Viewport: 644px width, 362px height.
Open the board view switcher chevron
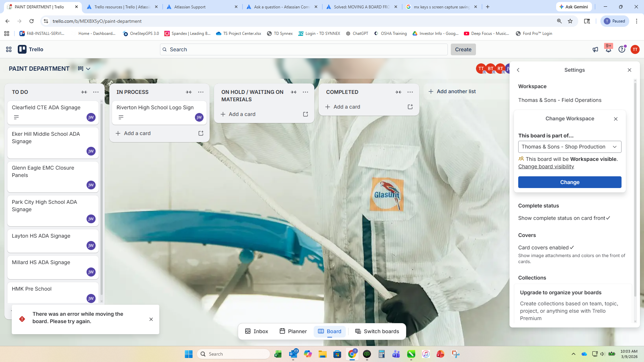88,69
